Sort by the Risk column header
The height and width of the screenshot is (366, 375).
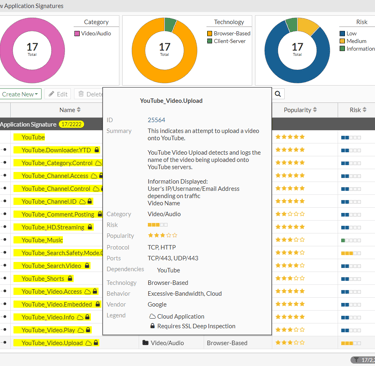pos(358,110)
